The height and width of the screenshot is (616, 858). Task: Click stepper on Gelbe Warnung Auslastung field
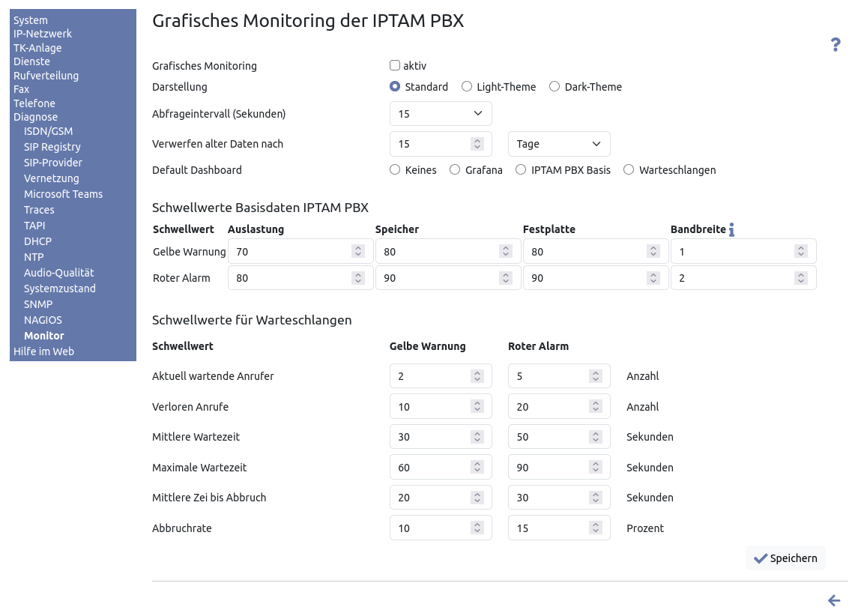pyautogui.click(x=357, y=252)
